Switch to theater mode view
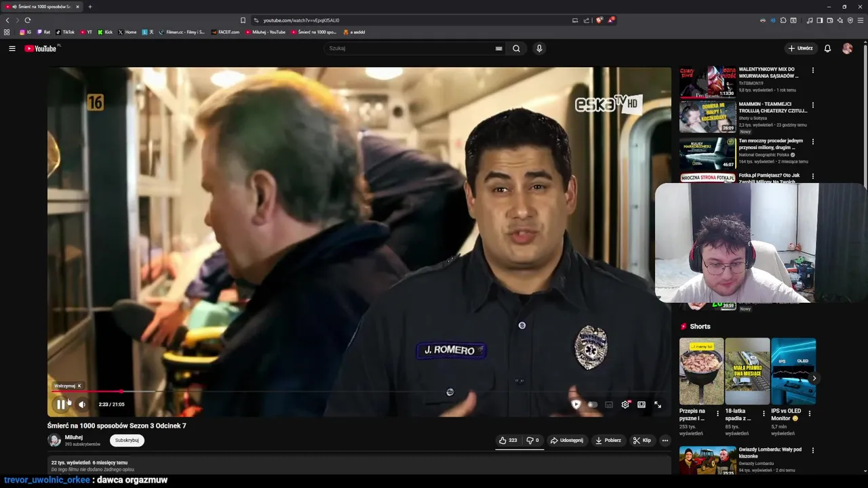The height and width of the screenshot is (488, 868). pos(642,405)
